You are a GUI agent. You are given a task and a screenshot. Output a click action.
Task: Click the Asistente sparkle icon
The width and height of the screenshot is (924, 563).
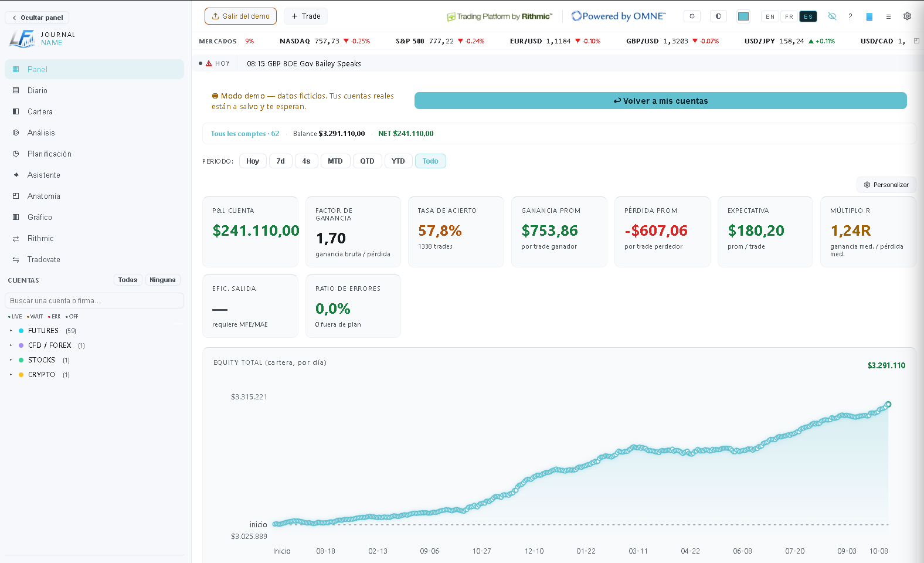point(16,175)
